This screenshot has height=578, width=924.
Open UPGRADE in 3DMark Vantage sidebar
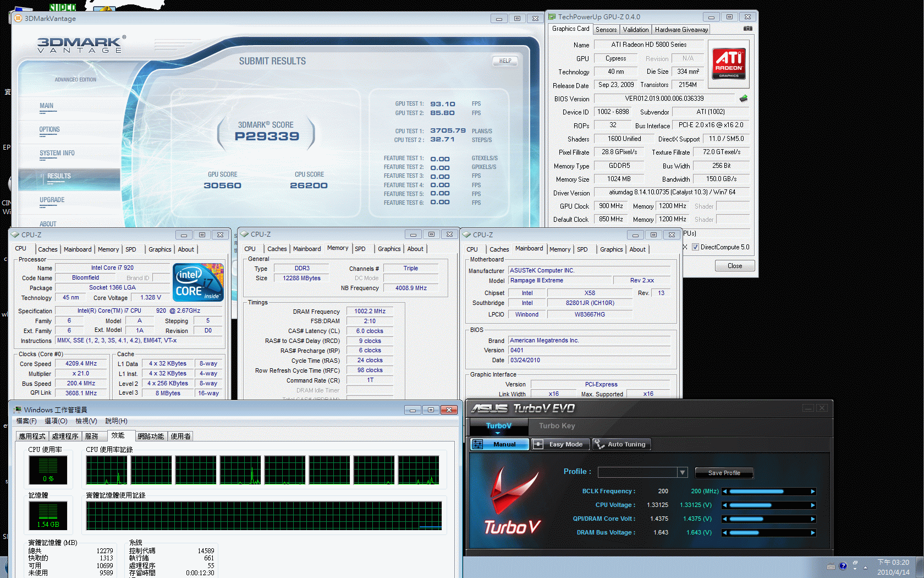point(52,200)
